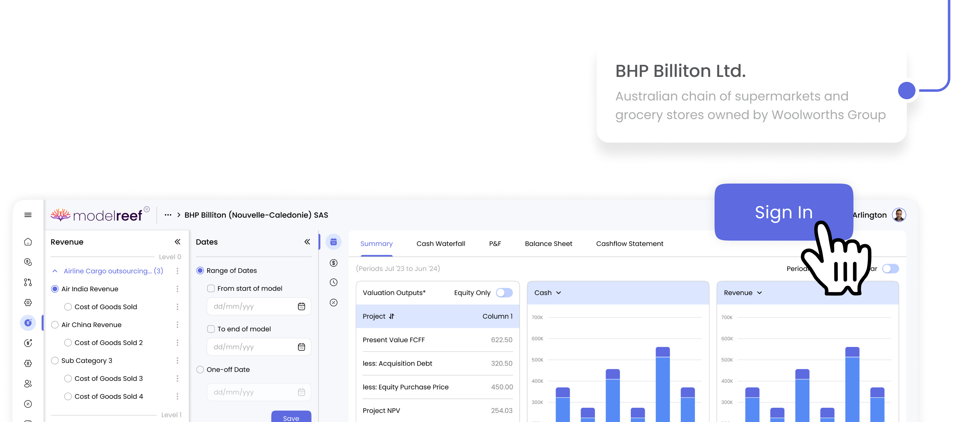Switch to the Cash Waterfall tab

(x=441, y=244)
